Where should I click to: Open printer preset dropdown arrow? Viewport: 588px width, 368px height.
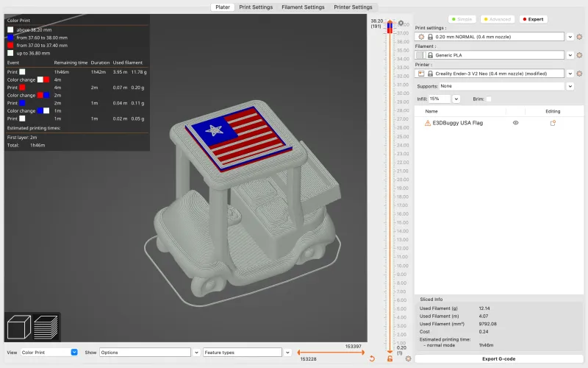[x=570, y=74]
